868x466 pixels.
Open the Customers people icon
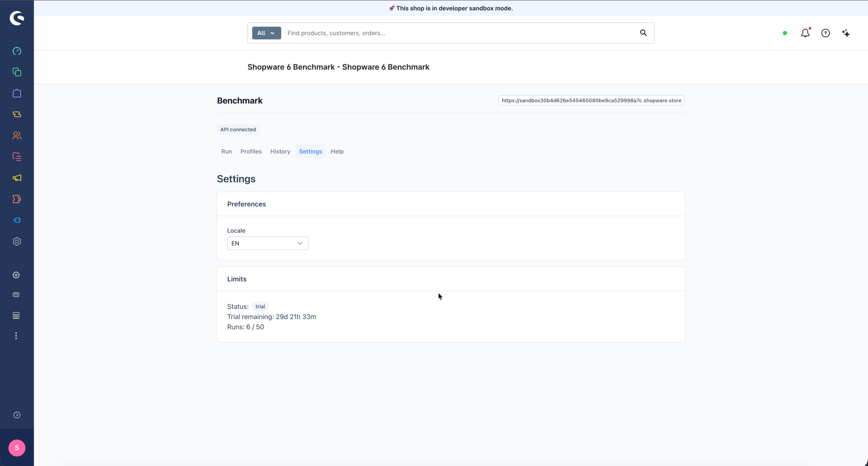[17, 135]
